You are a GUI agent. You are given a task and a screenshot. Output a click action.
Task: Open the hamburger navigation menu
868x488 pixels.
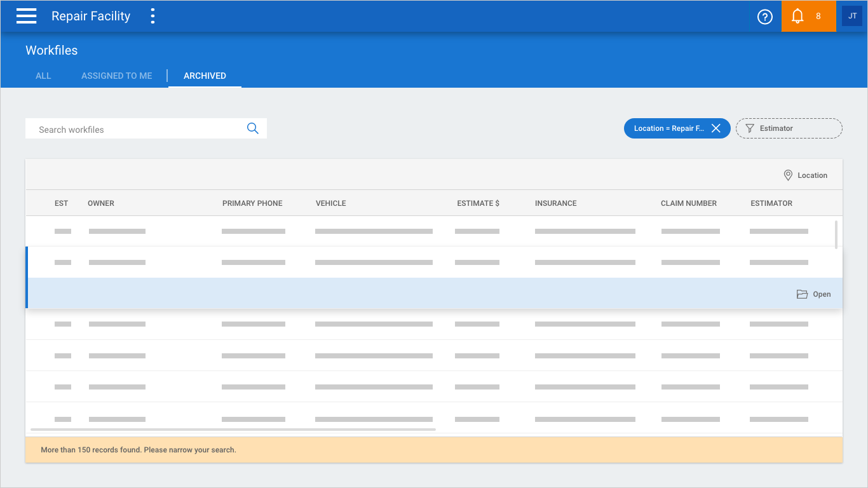[26, 16]
